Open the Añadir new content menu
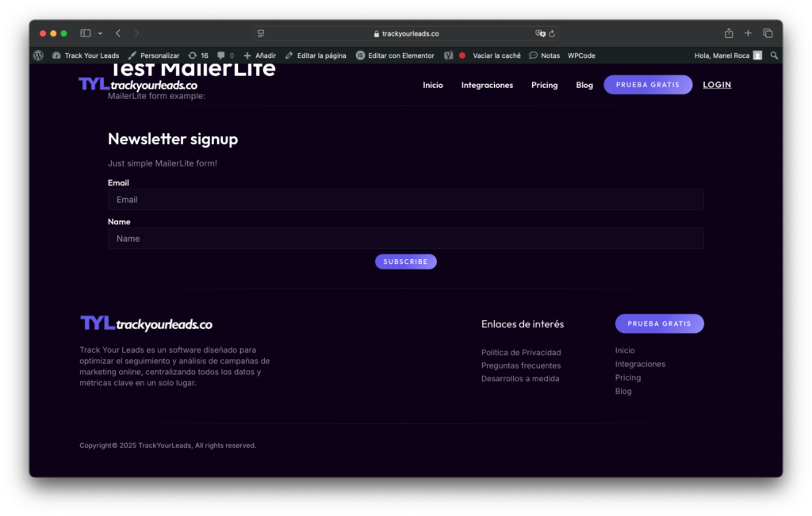This screenshot has height=516, width=812. click(260, 55)
